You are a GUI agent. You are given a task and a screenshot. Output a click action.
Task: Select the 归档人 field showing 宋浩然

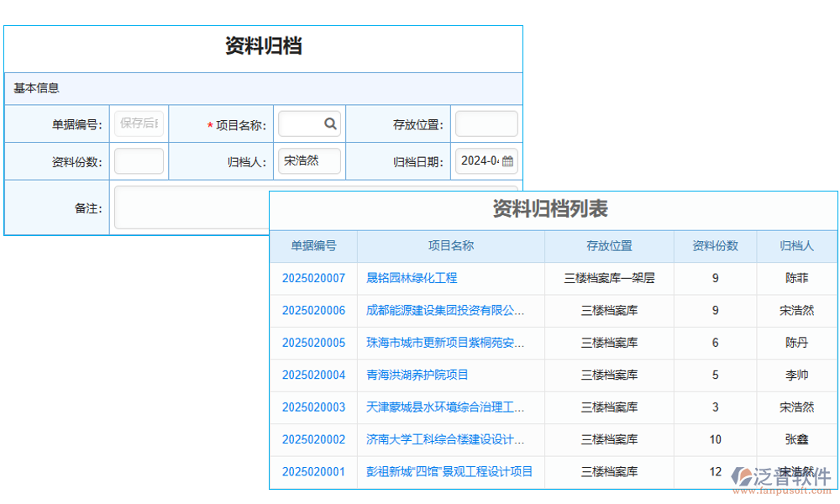coord(309,160)
